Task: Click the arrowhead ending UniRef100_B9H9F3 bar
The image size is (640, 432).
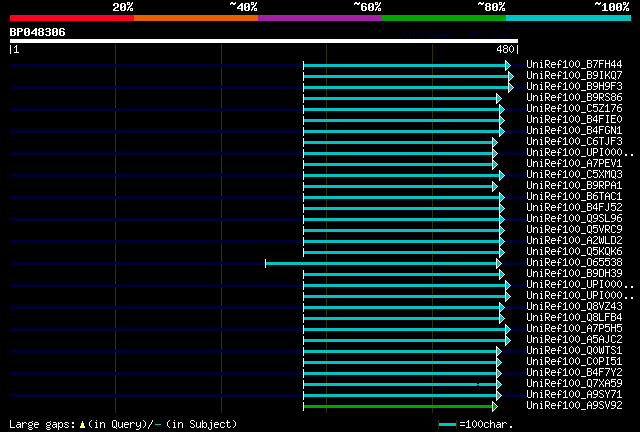Action: 511,87
